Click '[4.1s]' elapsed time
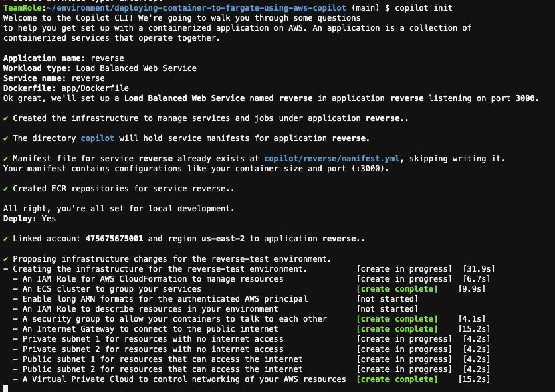 click(x=472, y=318)
